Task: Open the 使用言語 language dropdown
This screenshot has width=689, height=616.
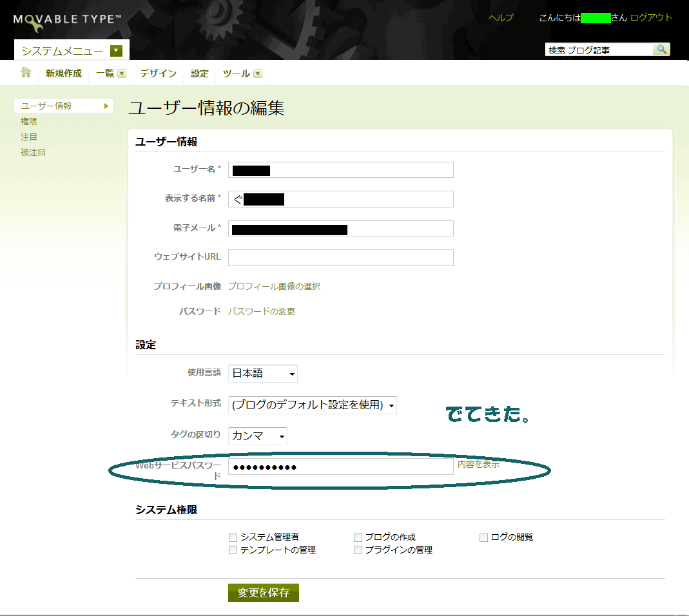Action: tap(263, 373)
